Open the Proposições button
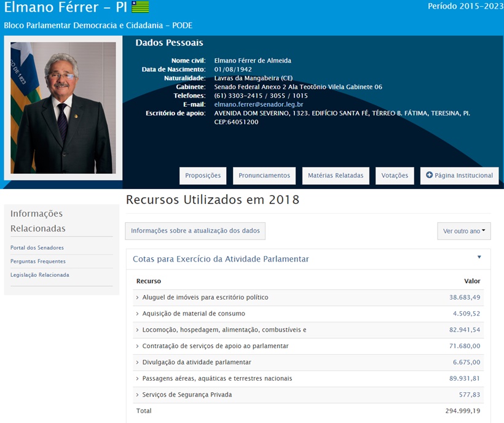Screen dimensions: 504x423 coord(203,176)
